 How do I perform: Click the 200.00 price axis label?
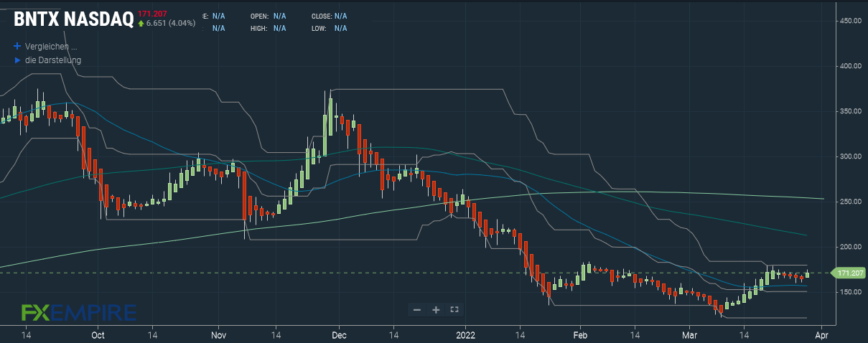click(x=851, y=247)
